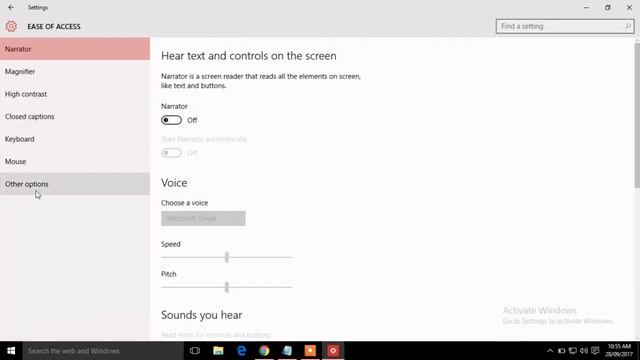Switch to the Keyboard section

point(75,139)
